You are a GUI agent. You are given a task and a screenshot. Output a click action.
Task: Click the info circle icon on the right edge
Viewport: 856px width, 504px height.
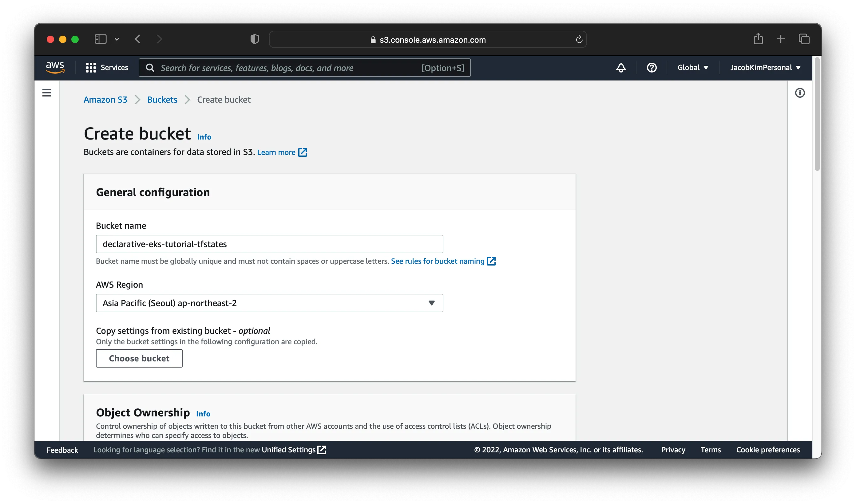tap(800, 93)
